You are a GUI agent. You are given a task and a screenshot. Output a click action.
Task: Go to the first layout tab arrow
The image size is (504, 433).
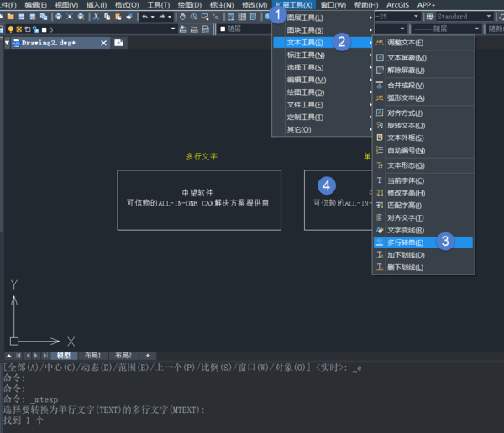(x=18, y=356)
